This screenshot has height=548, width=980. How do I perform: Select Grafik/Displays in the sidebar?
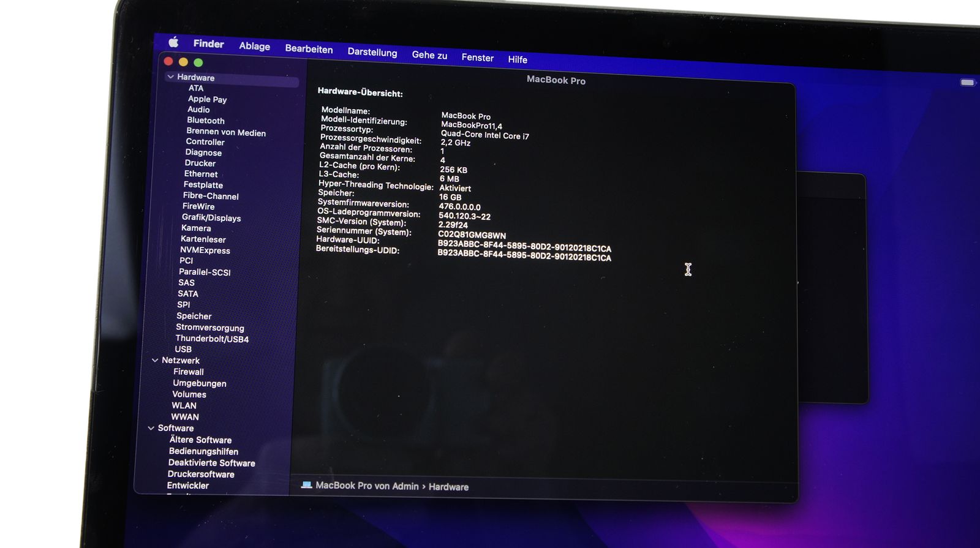[x=211, y=217]
